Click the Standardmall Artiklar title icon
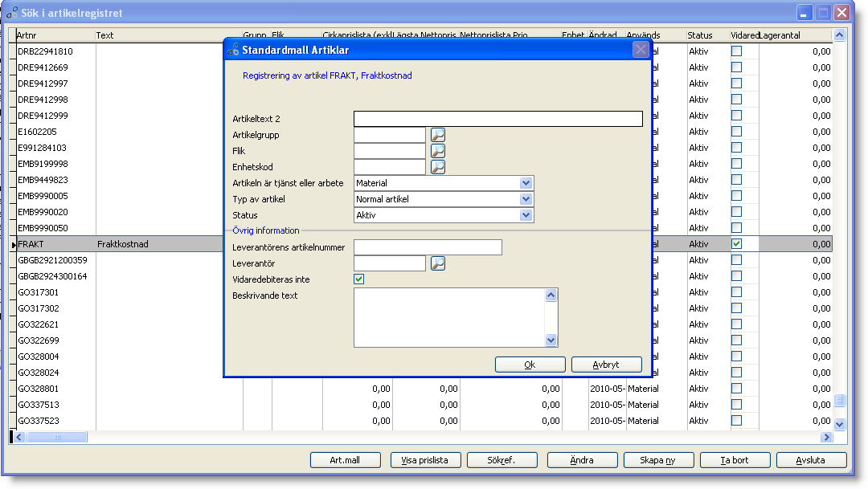 click(x=233, y=50)
